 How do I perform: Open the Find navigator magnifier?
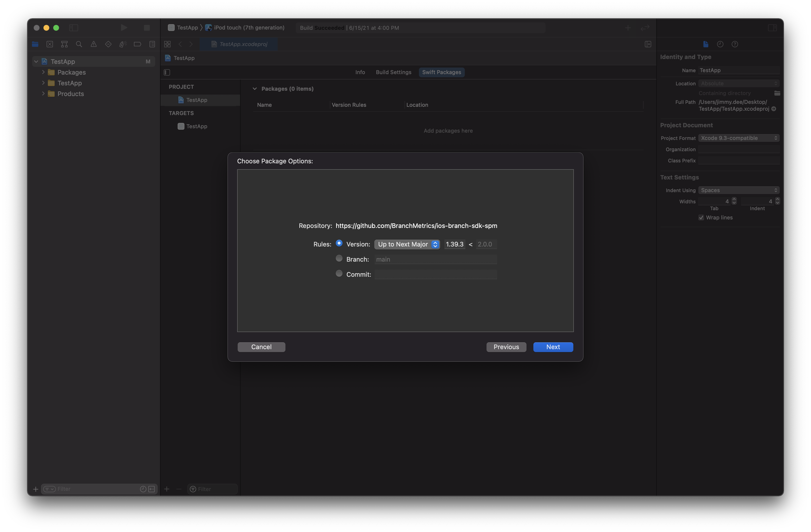[79, 44]
